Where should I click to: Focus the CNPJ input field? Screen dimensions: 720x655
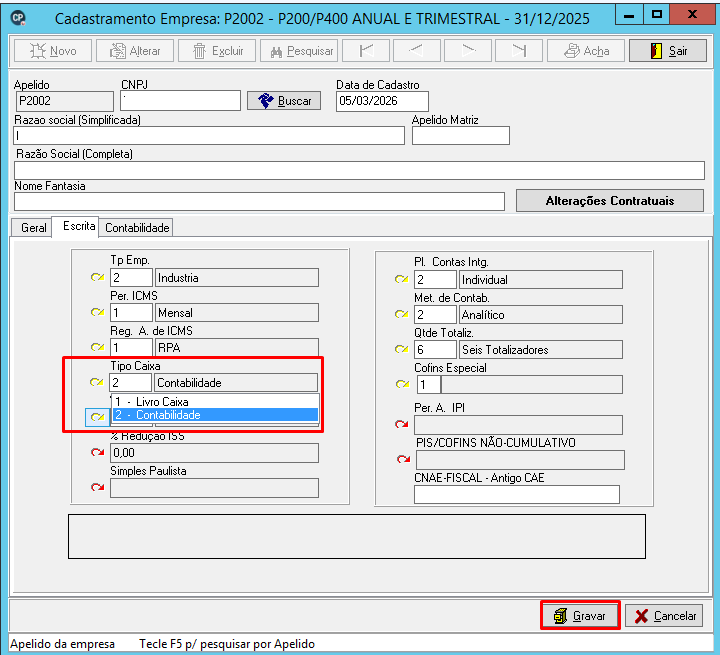pos(180,101)
